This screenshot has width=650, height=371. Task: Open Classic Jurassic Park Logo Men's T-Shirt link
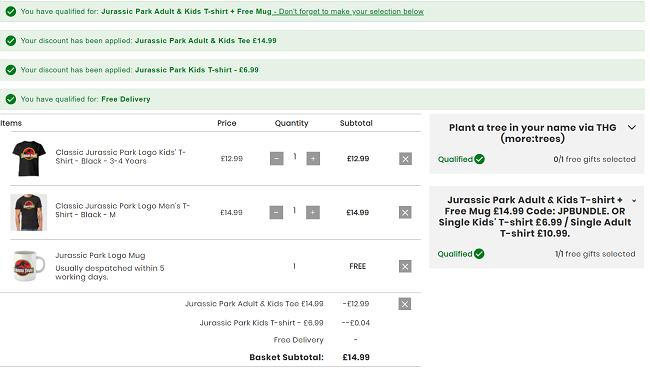(123, 210)
